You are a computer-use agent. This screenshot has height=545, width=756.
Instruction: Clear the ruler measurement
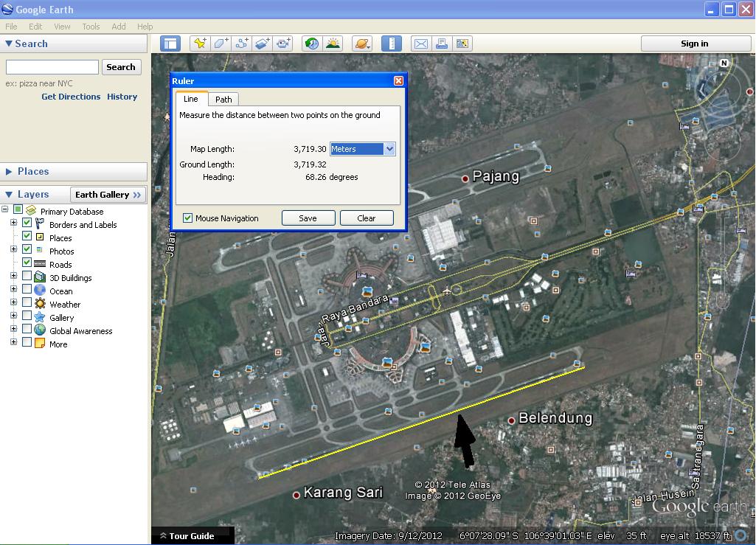tap(367, 218)
